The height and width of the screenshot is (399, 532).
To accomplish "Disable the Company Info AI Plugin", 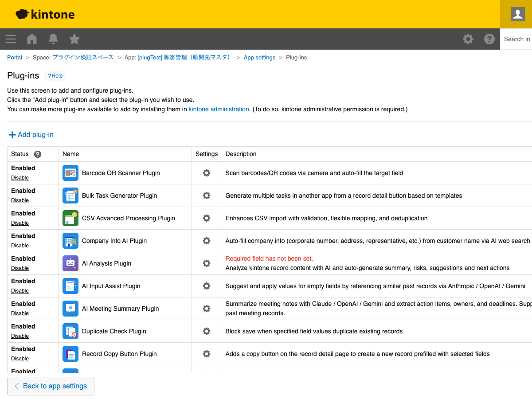I will coord(20,246).
